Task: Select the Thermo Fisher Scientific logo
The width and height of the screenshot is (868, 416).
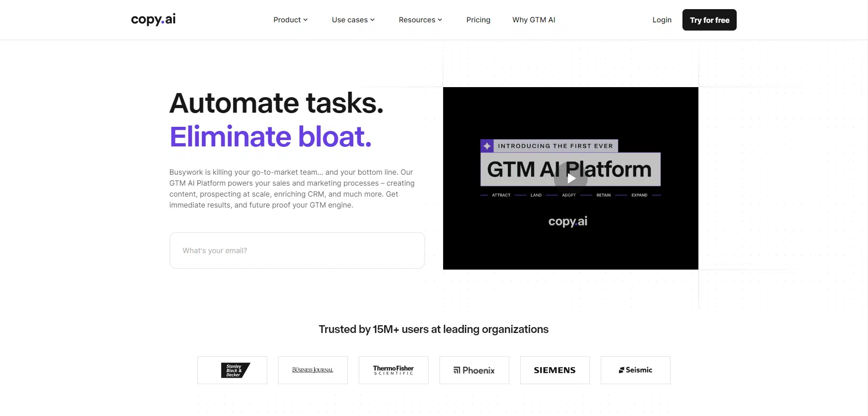Action: pyautogui.click(x=393, y=370)
